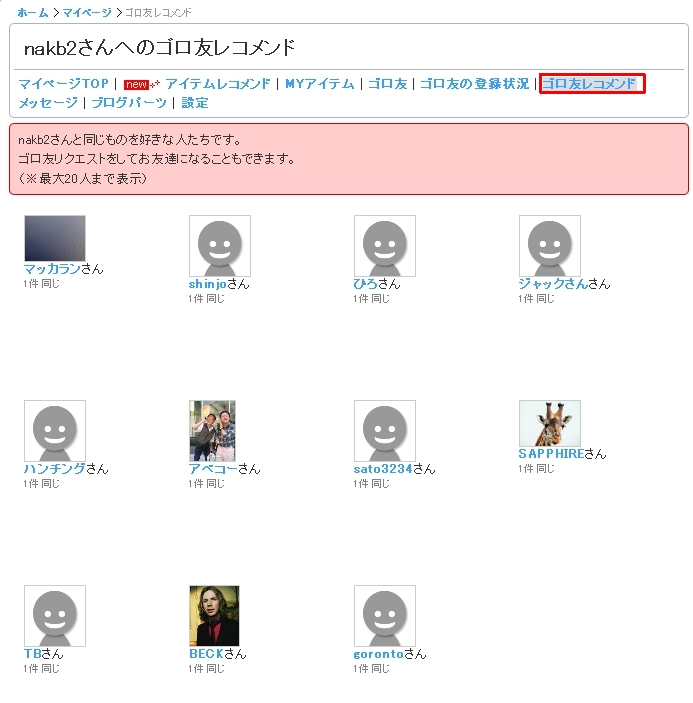Click TB's default avatar icon
Viewport: 693px width, 703px height.
pyautogui.click(x=55, y=616)
